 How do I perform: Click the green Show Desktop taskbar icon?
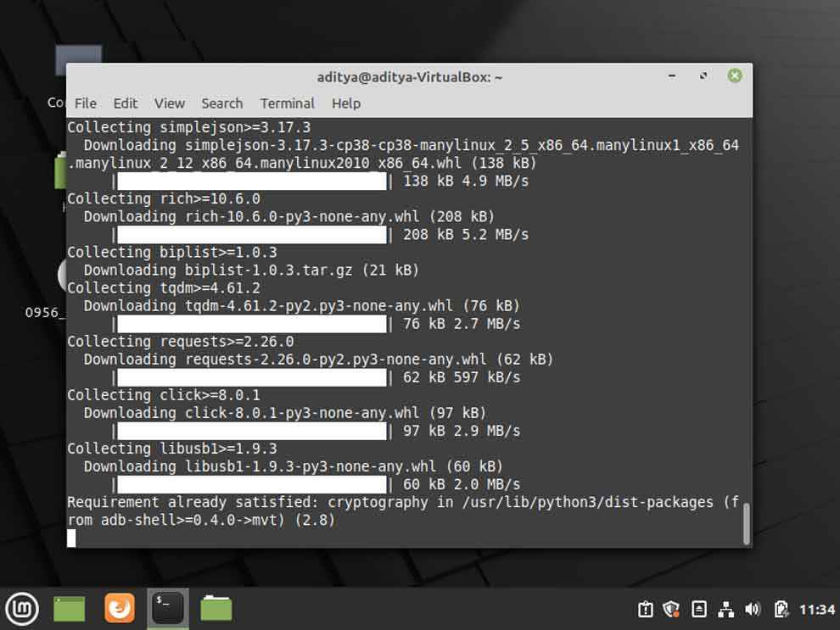coord(69,609)
